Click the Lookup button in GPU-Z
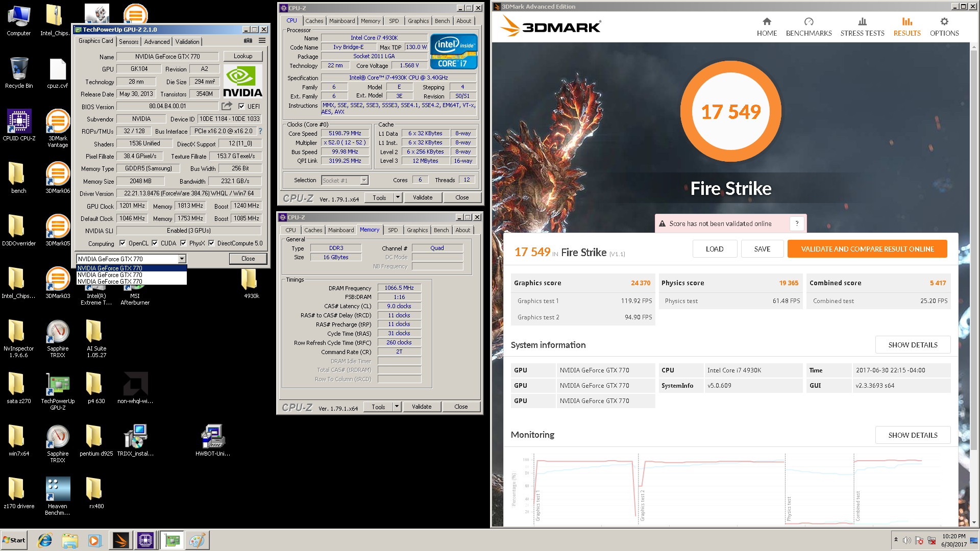The width and height of the screenshot is (980, 551). click(x=243, y=56)
